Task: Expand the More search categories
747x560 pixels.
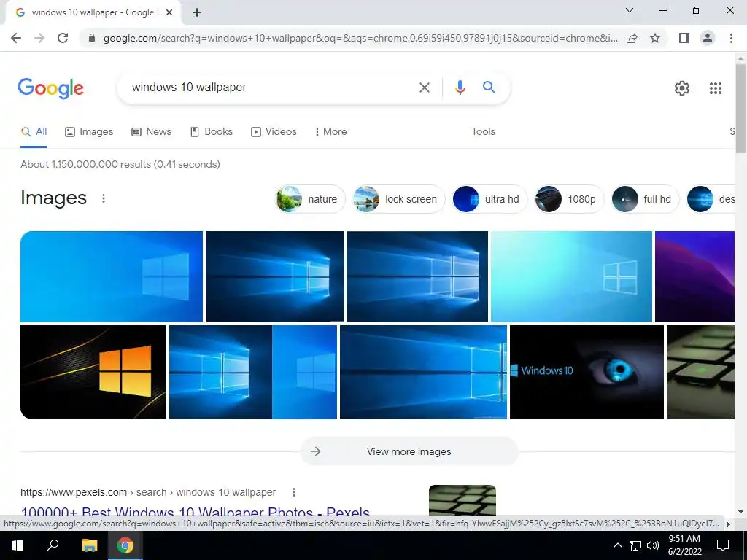Action: 330,132
